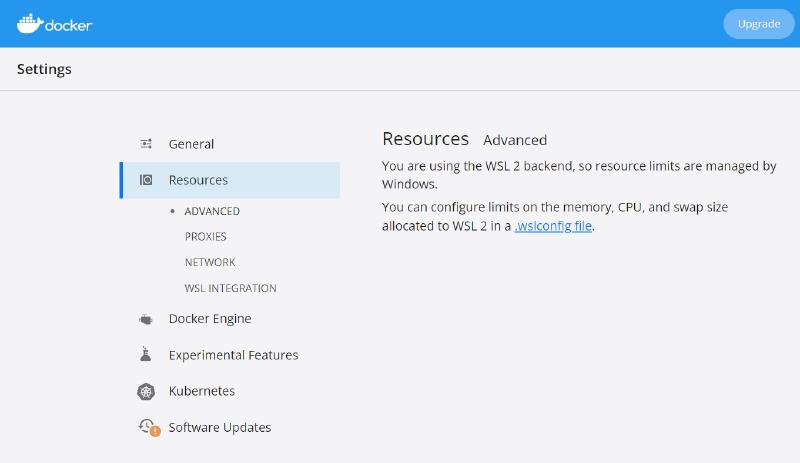
Task: Click the Software Updates clock icon
Action: (147, 427)
